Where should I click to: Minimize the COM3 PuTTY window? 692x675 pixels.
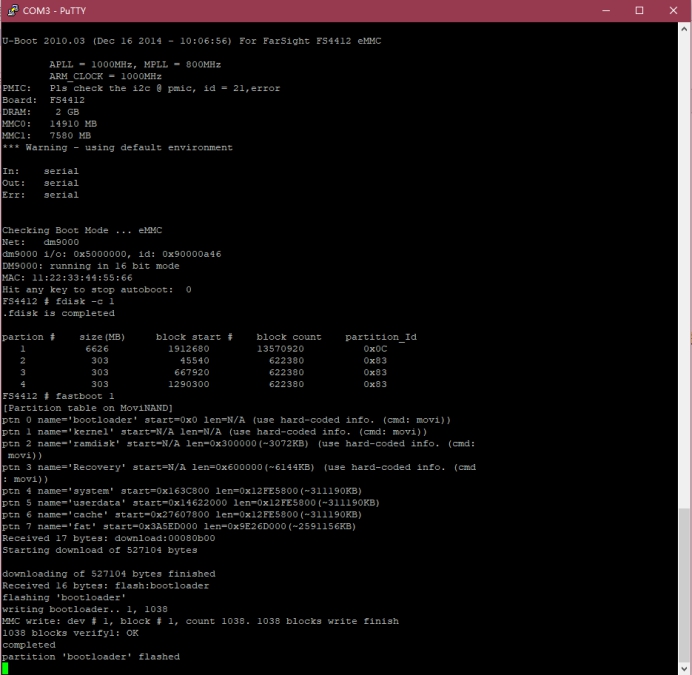click(x=606, y=10)
